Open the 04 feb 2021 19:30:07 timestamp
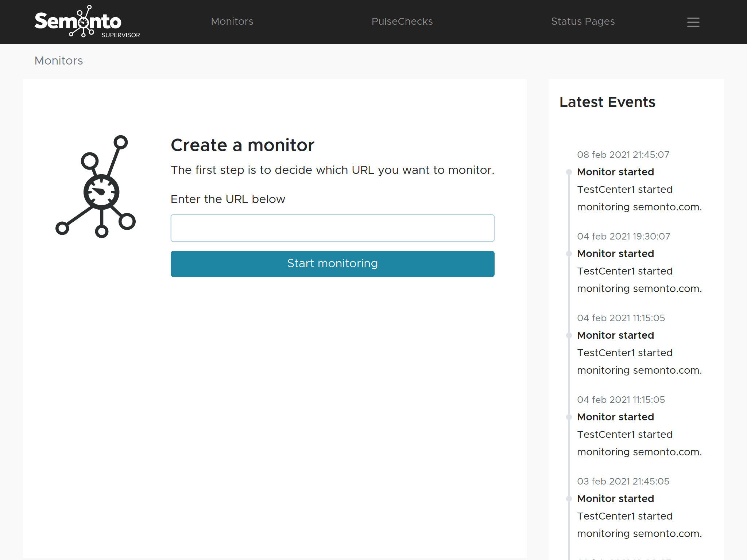Viewport: 747px width, 560px height. click(623, 236)
